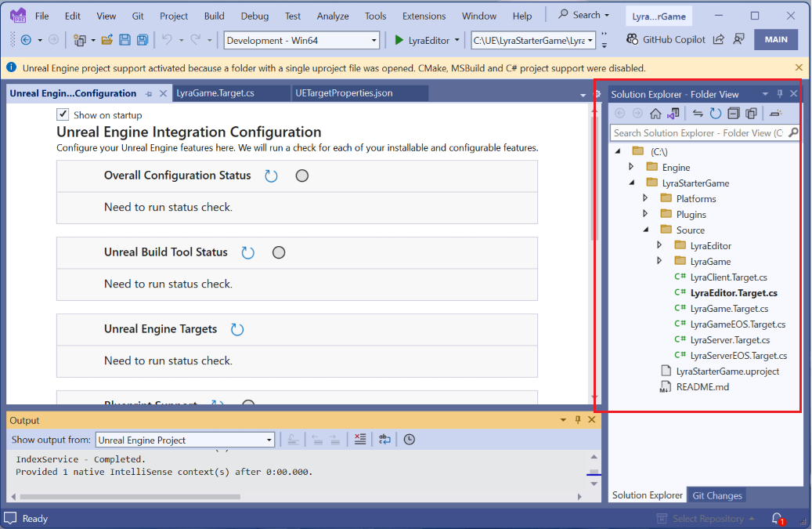Click the Undo arrow in the main toolbar
Viewport: 812px width, 529px height.
167,40
